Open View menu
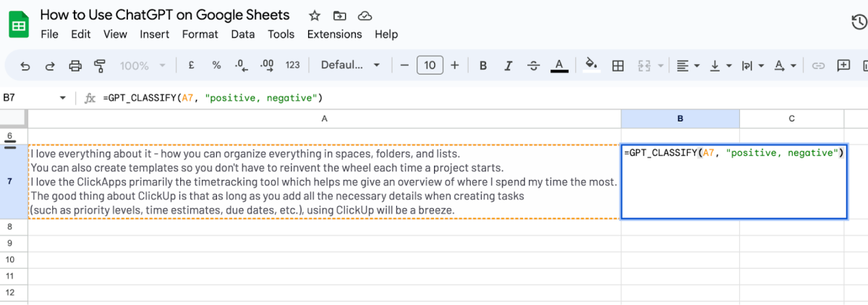This screenshot has height=305, width=868. (115, 34)
